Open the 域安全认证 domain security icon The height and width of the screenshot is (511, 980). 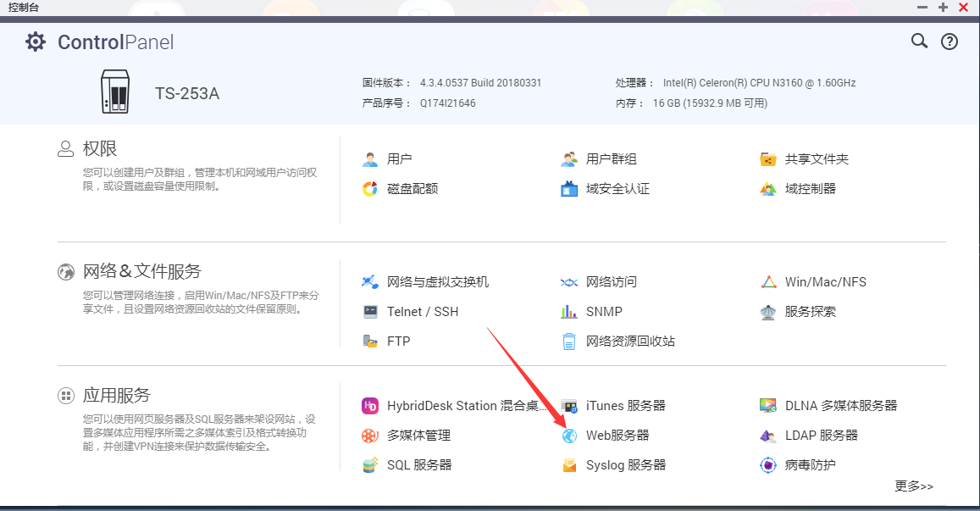[568, 189]
